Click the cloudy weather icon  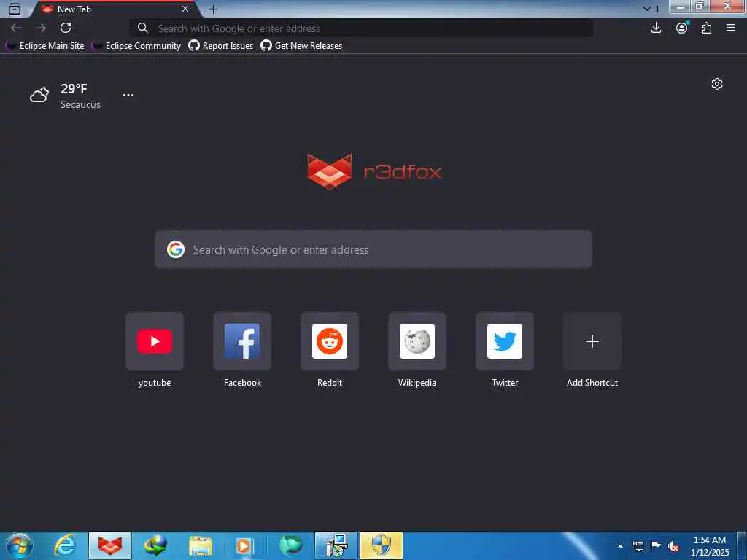[x=39, y=95]
